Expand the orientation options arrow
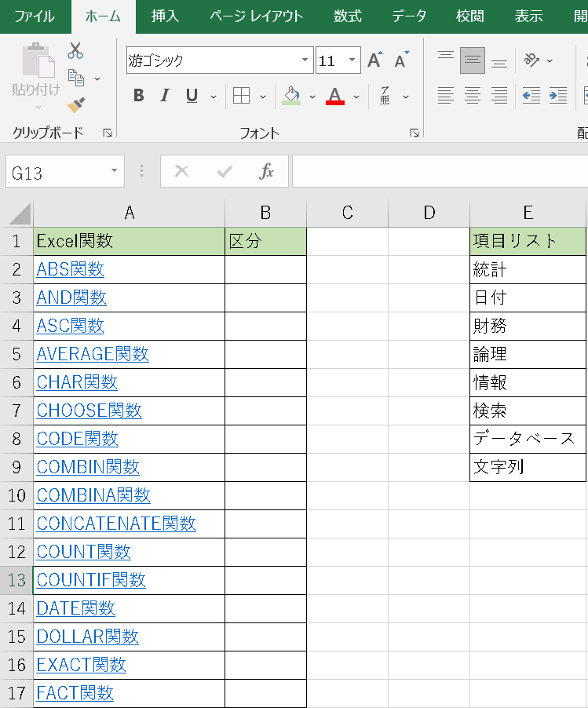Image resolution: width=588 pixels, height=708 pixels. coord(550,60)
